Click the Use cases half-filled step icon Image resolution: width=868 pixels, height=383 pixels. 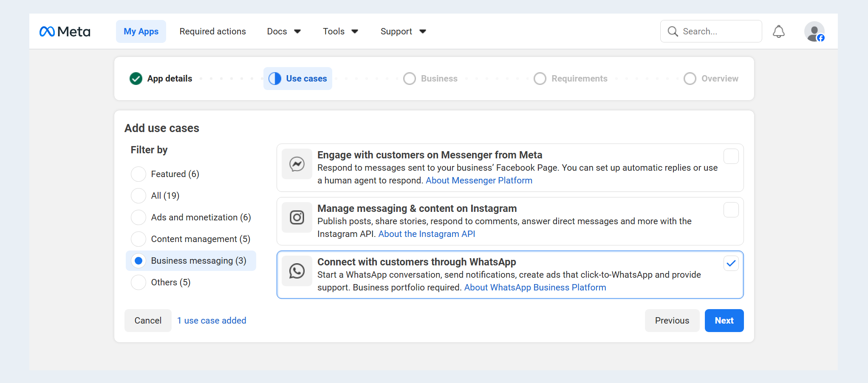[x=275, y=79]
